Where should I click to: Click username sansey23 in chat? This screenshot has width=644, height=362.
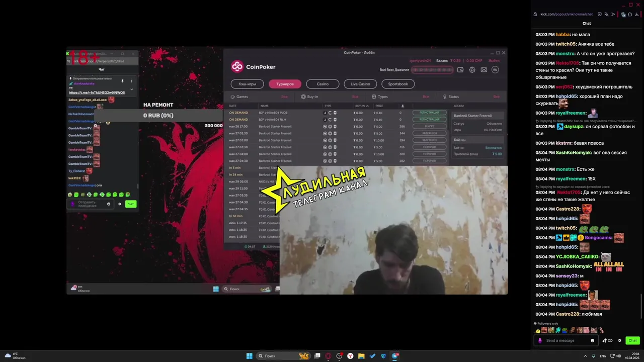click(x=567, y=276)
